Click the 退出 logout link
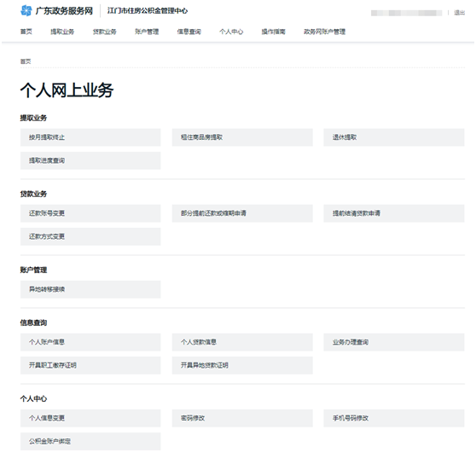476x453 pixels. (459, 13)
